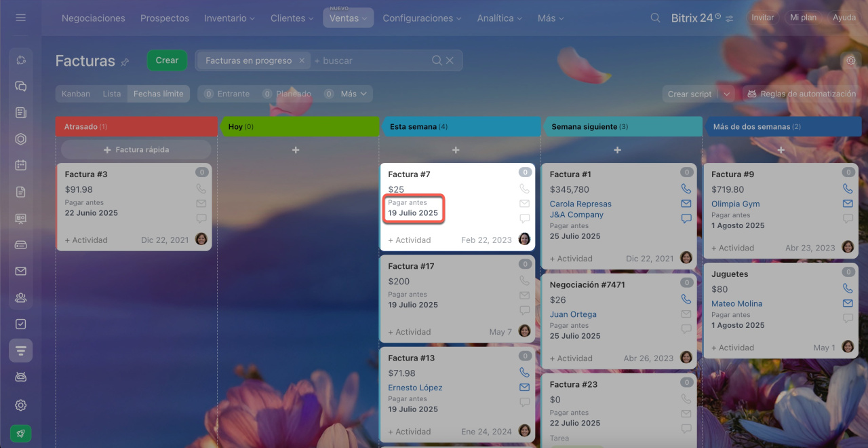Open the Más top-menu dropdown

(x=551, y=18)
